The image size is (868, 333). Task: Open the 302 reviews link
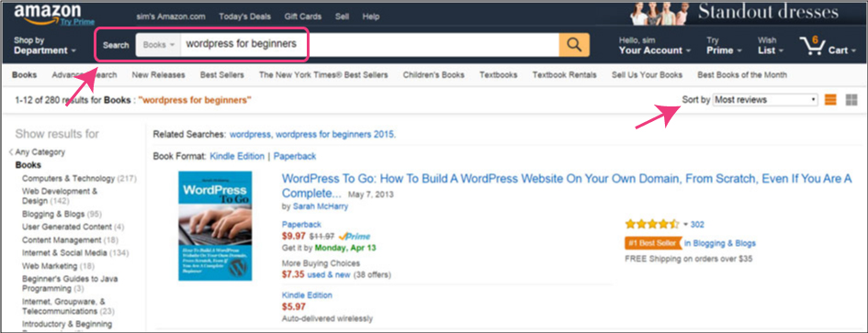click(697, 225)
